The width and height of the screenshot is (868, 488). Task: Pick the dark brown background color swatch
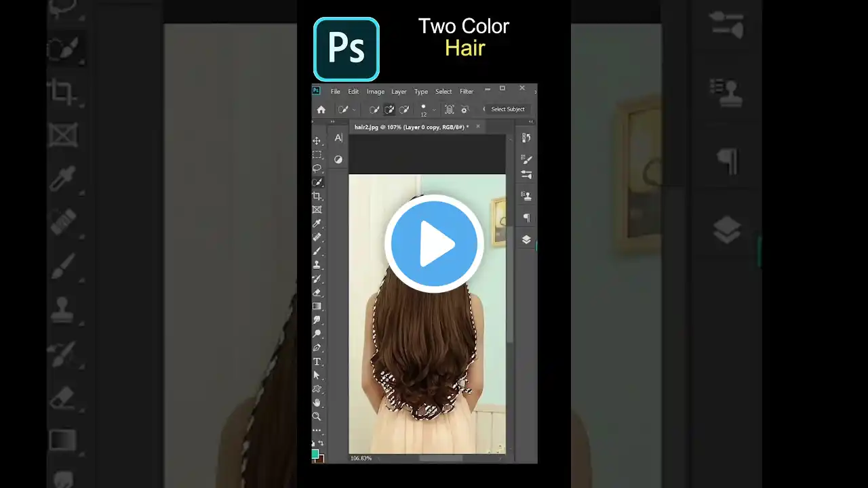click(320, 459)
